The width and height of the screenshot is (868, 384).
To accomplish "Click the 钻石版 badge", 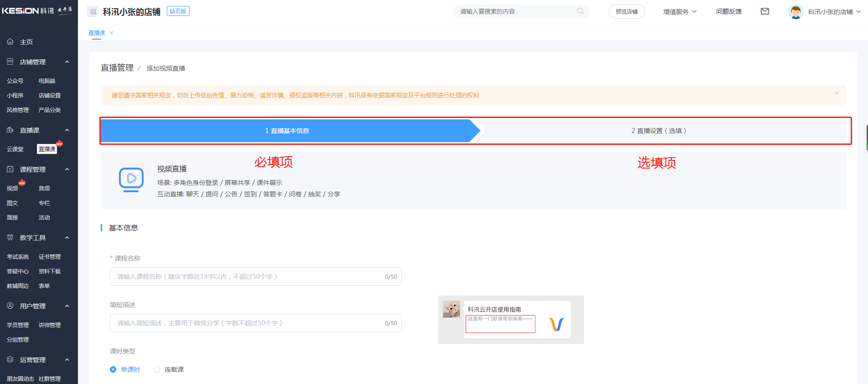I will tap(178, 11).
